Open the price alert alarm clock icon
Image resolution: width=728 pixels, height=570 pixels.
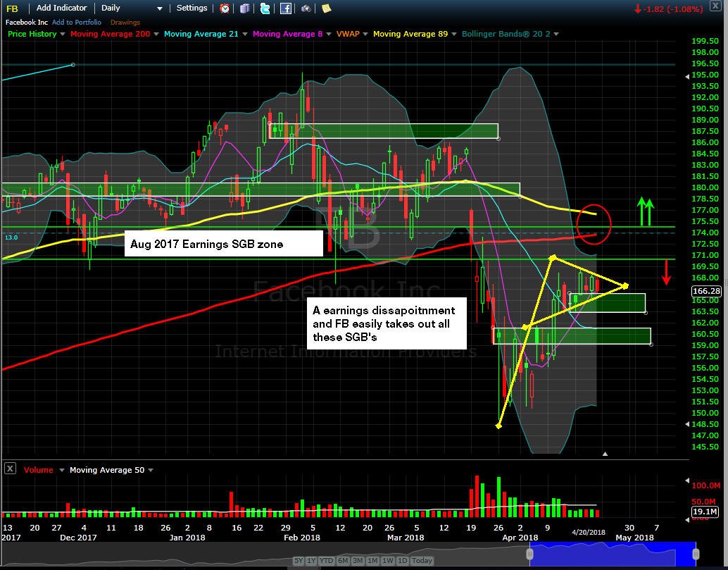[225, 8]
